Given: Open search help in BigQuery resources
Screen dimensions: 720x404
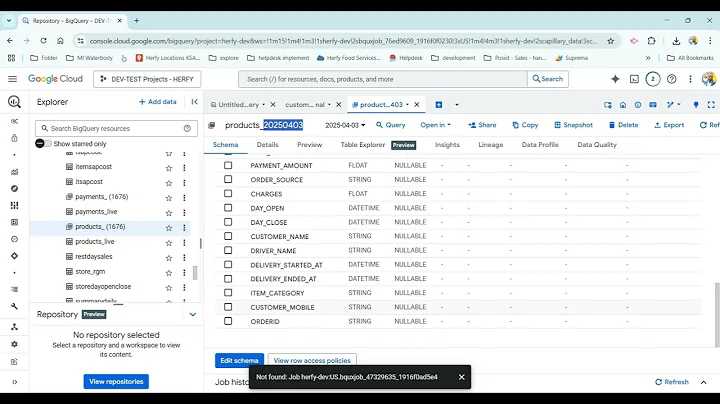Looking at the screenshot, I should [x=187, y=129].
